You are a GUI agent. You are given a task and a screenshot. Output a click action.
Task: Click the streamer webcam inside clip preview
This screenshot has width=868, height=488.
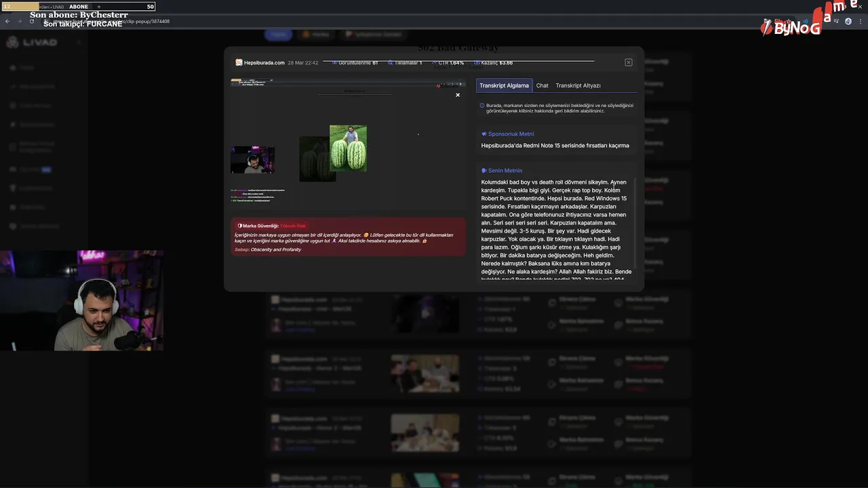click(x=252, y=160)
